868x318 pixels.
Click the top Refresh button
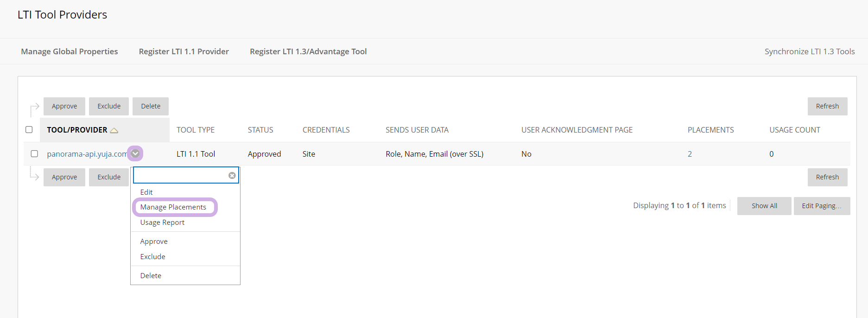pyautogui.click(x=827, y=106)
